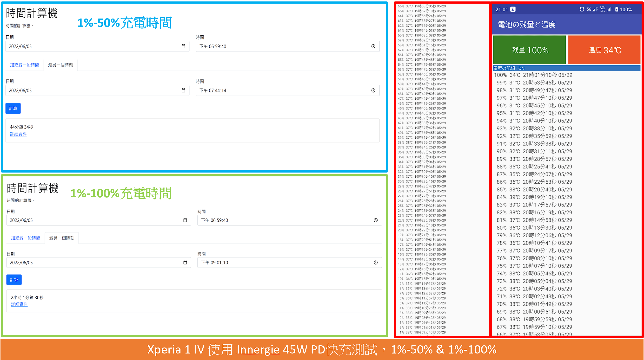644x360 pixels.
Task: Click clock icon in 09:01:10 time field
Action: [376, 263]
